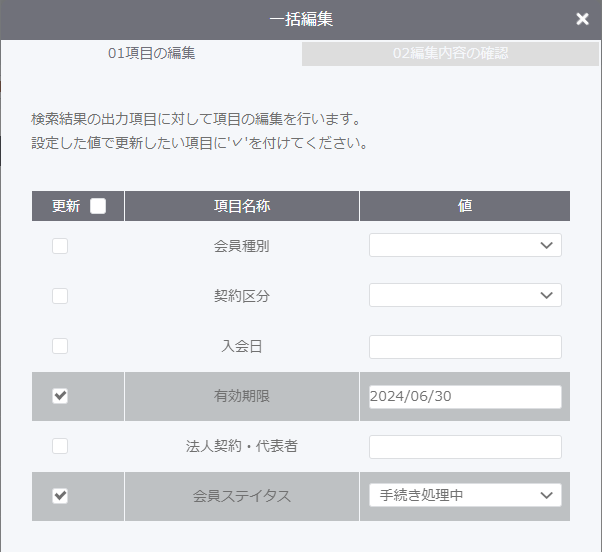Image resolution: width=602 pixels, height=552 pixels.
Task: Expand the 会員種別 value dropdown
Action: click(x=465, y=245)
